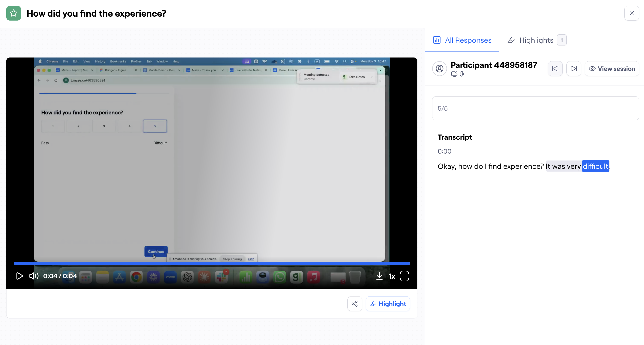Go to previous participant response
644x345 pixels.
coord(555,69)
